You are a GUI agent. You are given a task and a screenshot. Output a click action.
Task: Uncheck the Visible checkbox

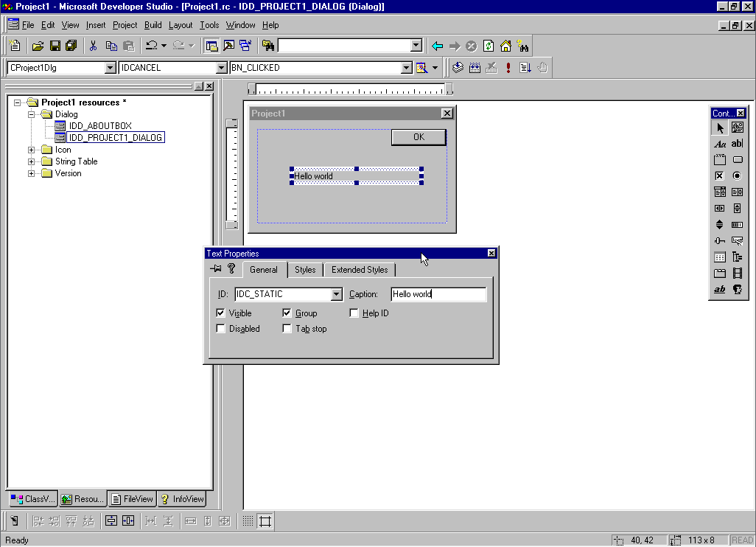[220, 313]
